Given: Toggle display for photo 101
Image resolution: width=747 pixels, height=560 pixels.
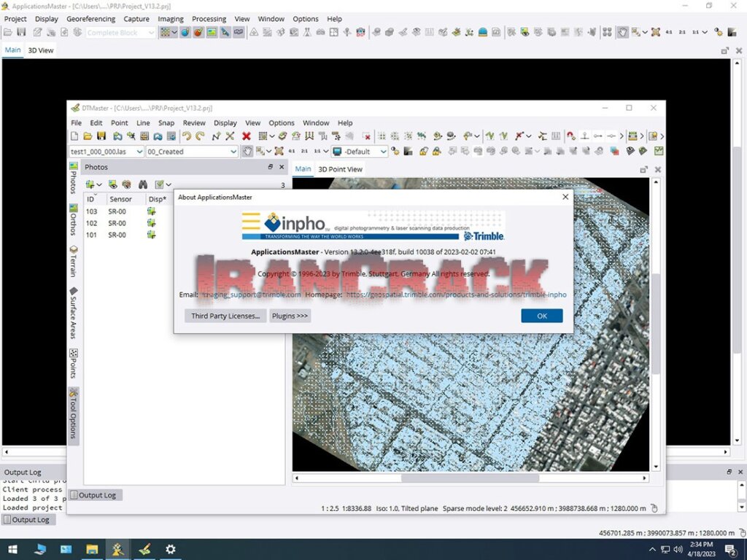Looking at the screenshot, I should (153, 235).
